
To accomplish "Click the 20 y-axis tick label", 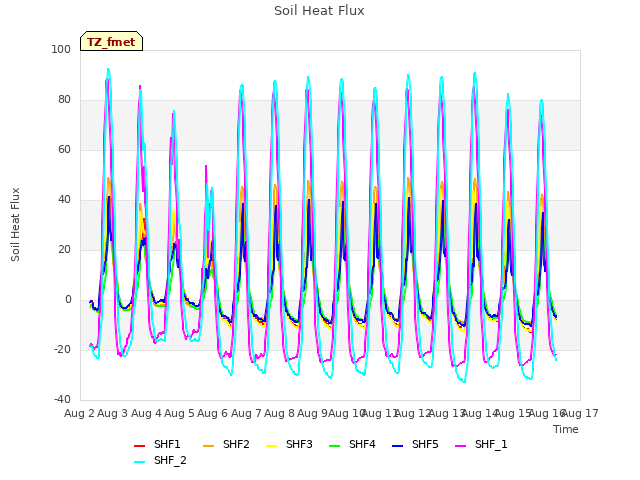I will [x=64, y=249].
